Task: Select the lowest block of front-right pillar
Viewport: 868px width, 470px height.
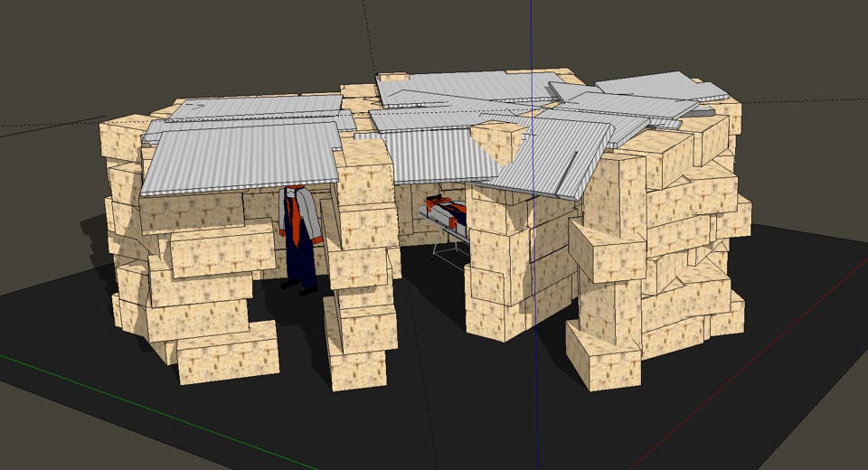Action: [601, 362]
